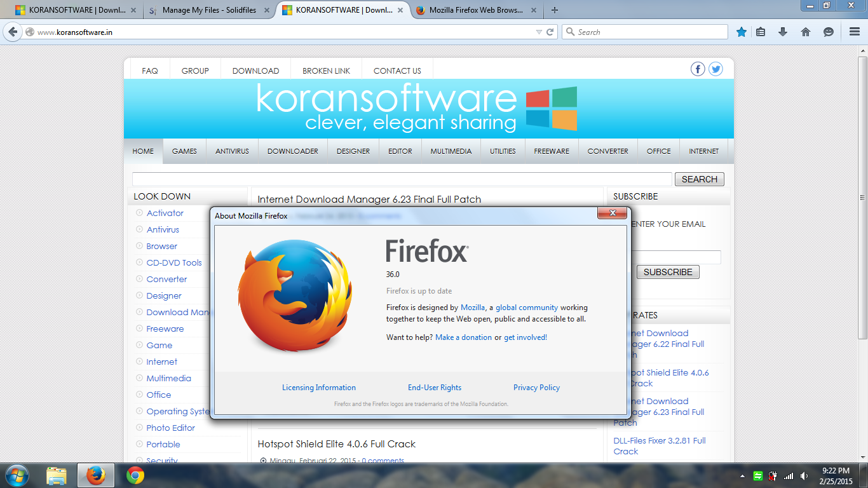Open the bookmarks list icon
868x488 pixels.
pos(761,32)
